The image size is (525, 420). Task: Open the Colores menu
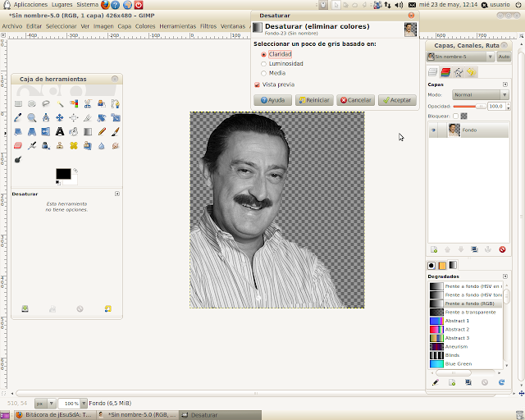[145, 26]
